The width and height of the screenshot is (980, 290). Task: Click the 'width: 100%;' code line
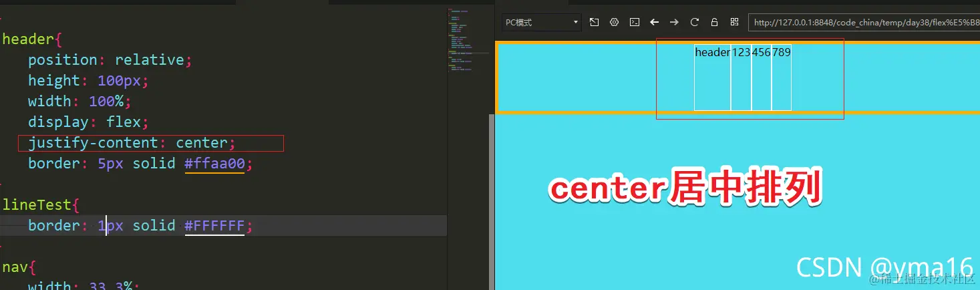click(x=79, y=102)
